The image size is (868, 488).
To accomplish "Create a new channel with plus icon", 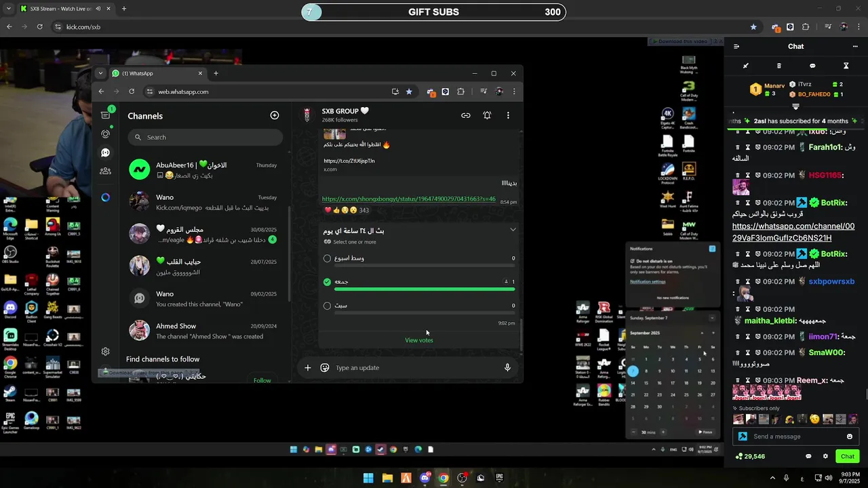I will (275, 115).
